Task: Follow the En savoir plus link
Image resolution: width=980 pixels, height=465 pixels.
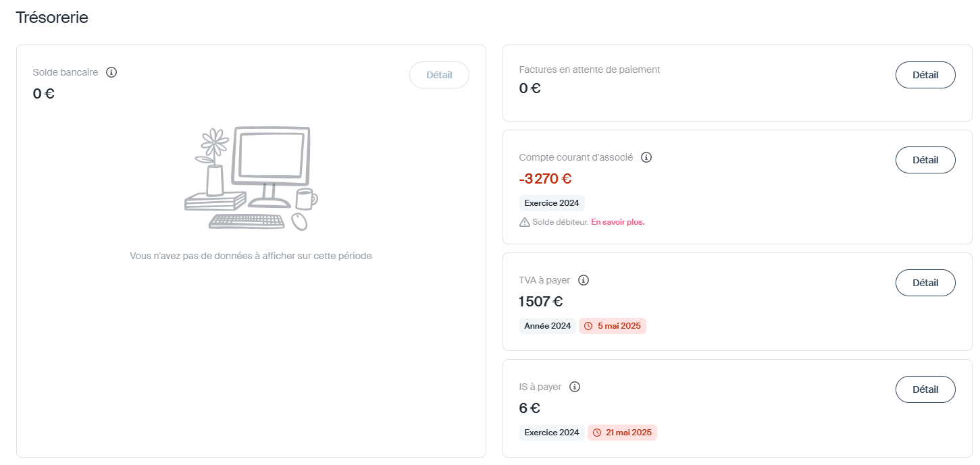Action: coord(617,222)
